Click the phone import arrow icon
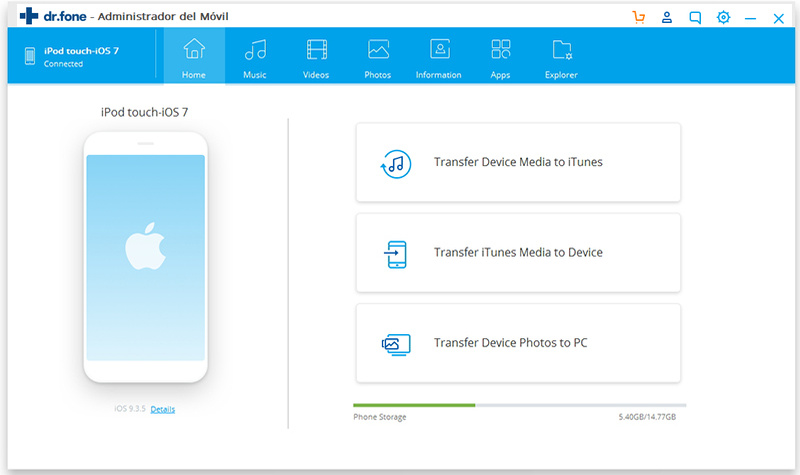Viewport: 800px width, 475px height. point(396,254)
